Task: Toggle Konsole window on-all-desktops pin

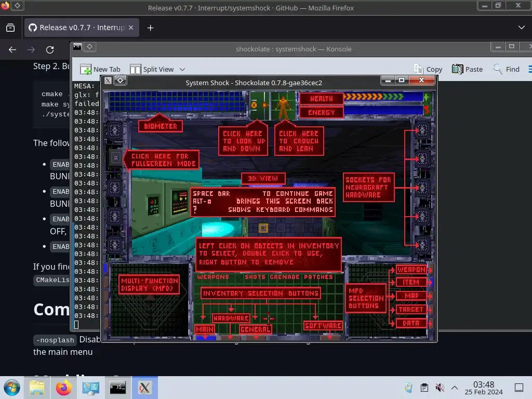Action: click(x=89, y=46)
